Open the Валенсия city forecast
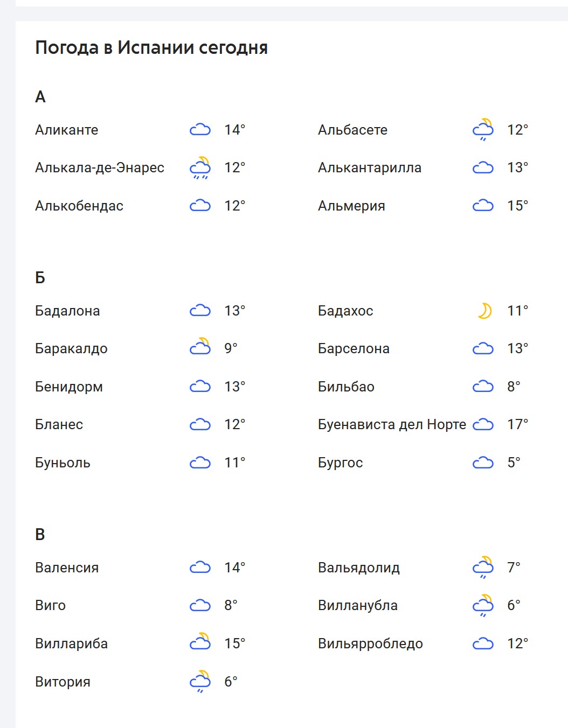This screenshot has width=568, height=728. (67, 568)
